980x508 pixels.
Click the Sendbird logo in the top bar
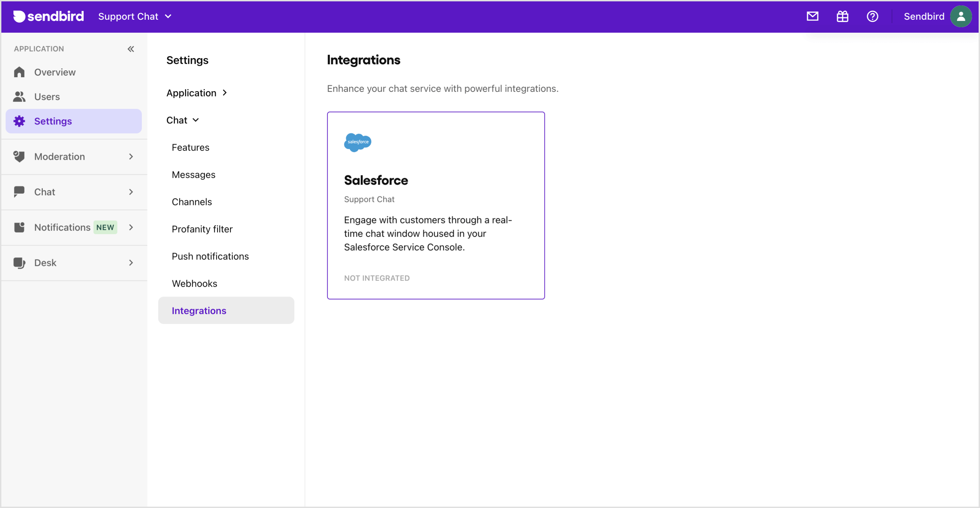pyautogui.click(x=48, y=16)
